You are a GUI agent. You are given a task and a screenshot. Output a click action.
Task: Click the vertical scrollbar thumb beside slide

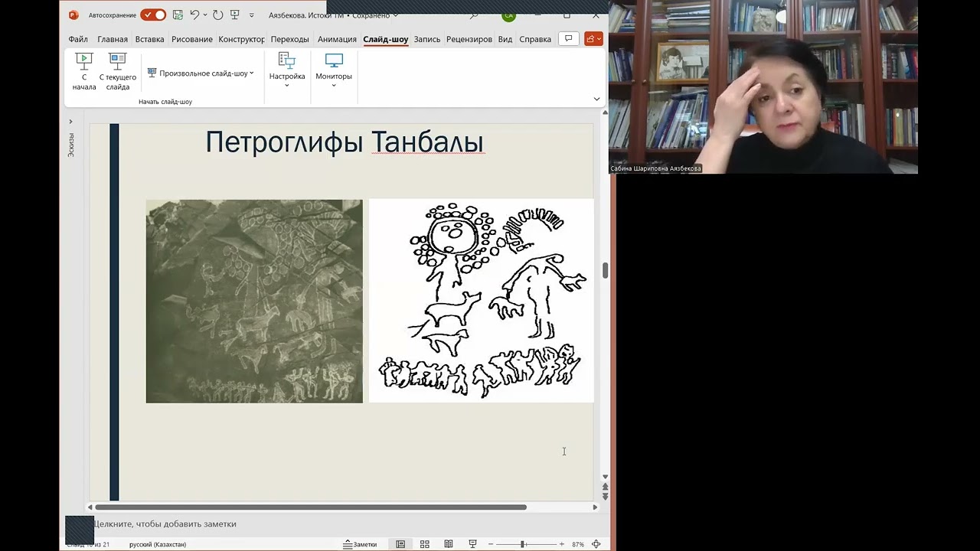[x=606, y=270]
